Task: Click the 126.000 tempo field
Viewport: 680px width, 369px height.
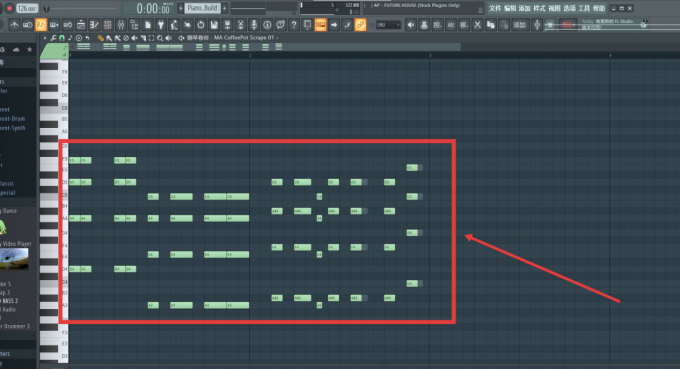Action: point(27,8)
